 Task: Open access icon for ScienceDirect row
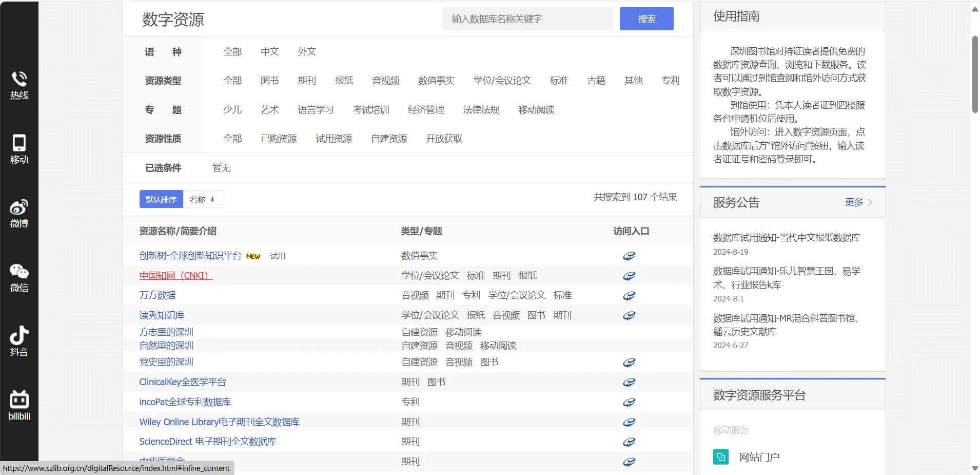tap(629, 442)
